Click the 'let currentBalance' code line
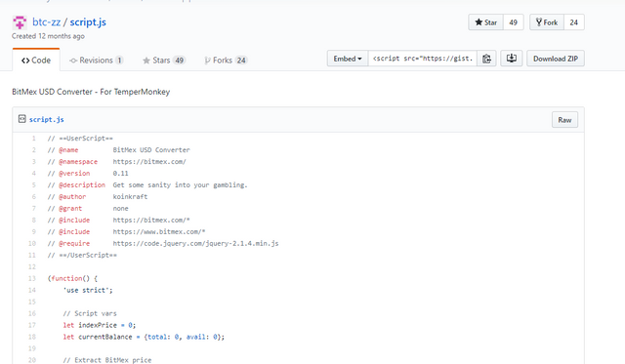 tap(144, 337)
